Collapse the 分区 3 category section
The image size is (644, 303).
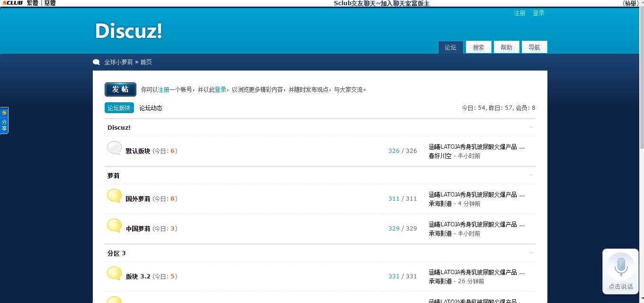coord(531,253)
